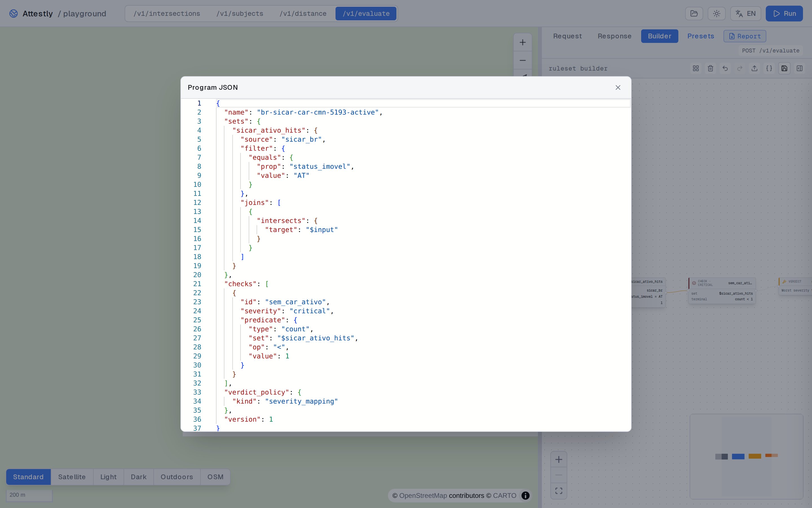The width and height of the screenshot is (812, 508).
Task: Click the "source": "sicar_br" line
Action: point(283,139)
